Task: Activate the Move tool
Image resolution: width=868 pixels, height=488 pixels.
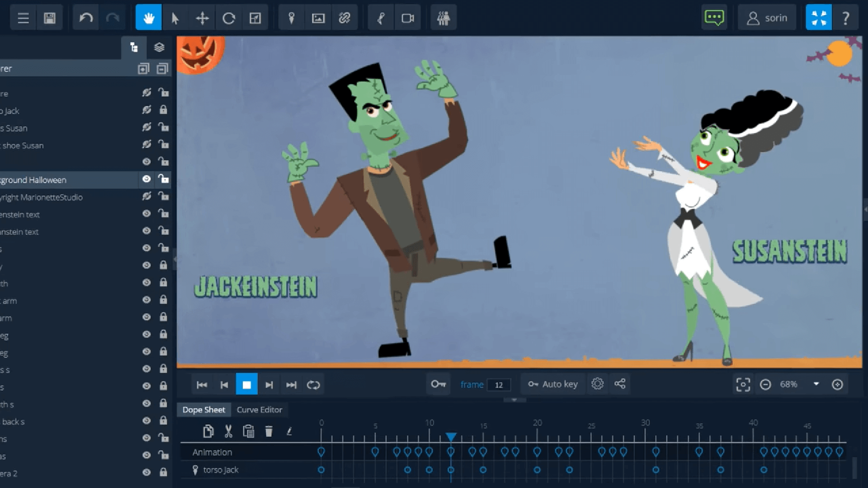Action: 202,17
